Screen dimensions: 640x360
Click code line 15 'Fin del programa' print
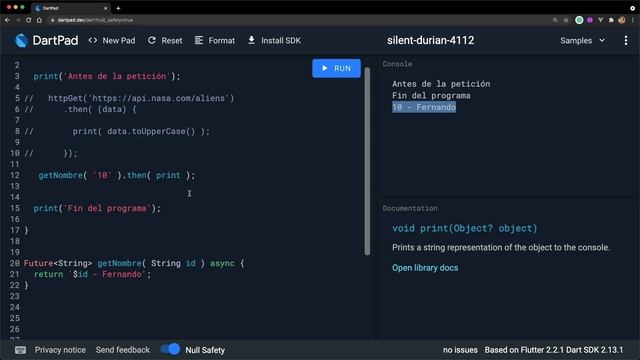click(x=97, y=208)
